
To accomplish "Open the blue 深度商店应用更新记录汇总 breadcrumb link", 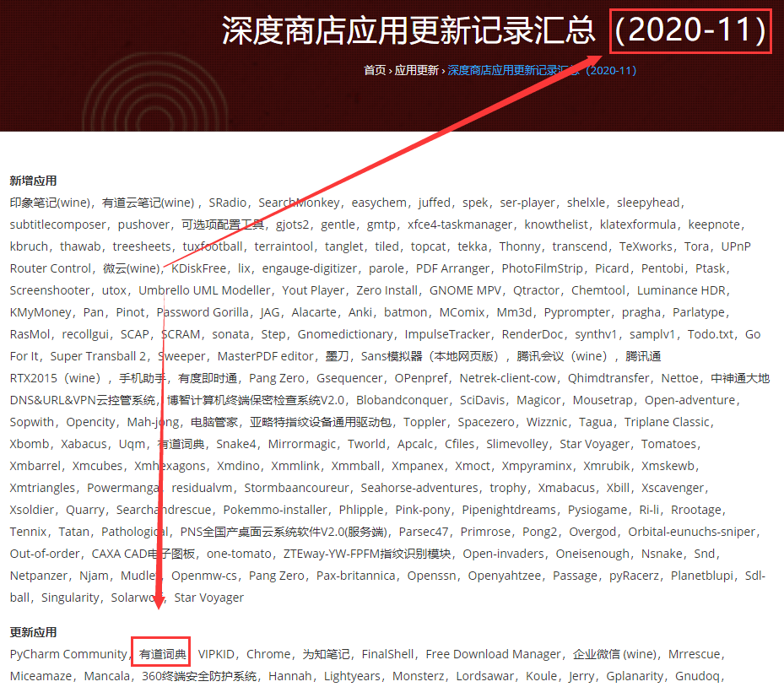I will coord(542,71).
